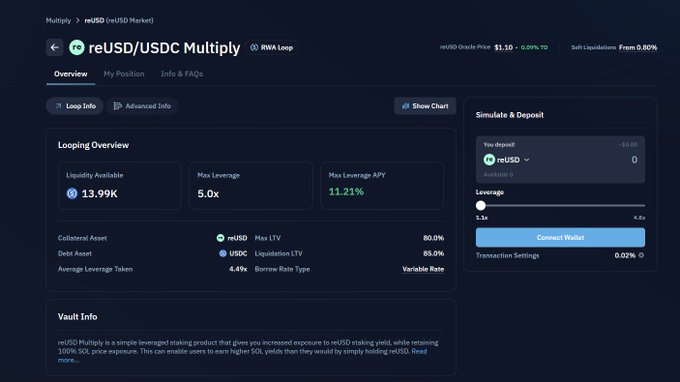Viewport: 680px width, 382px height.
Task: Click the USDC icon in Debt Asset row
Action: click(222, 253)
